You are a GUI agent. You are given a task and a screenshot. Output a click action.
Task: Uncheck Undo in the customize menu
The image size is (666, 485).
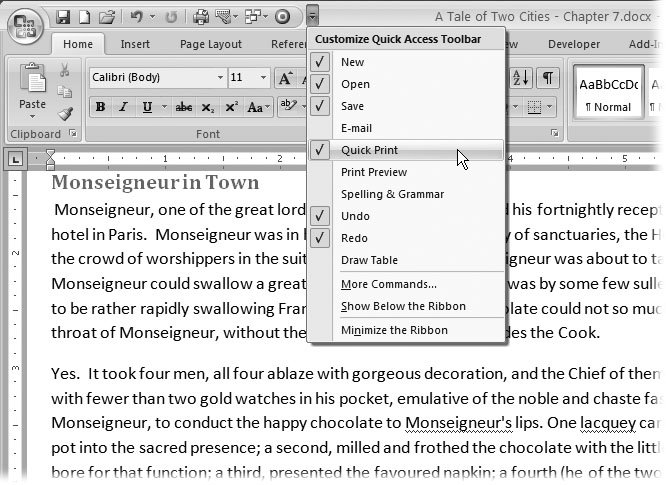355,216
